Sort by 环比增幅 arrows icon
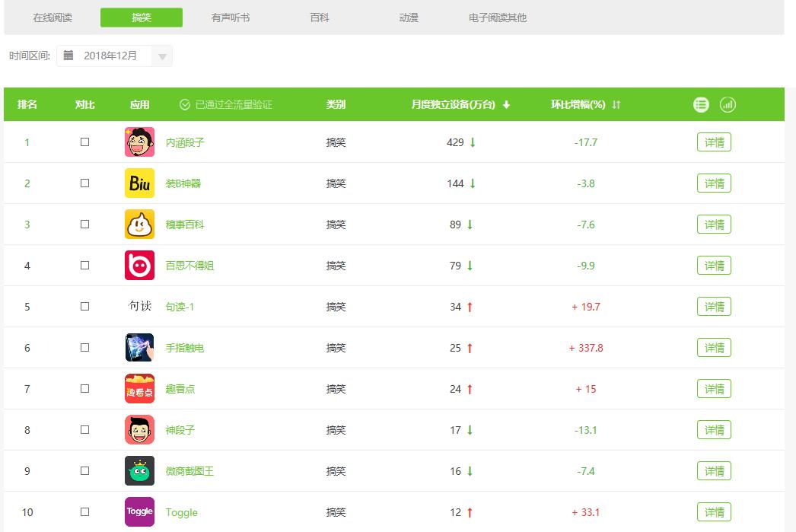Screen dimensions: 796x532 point(616,104)
